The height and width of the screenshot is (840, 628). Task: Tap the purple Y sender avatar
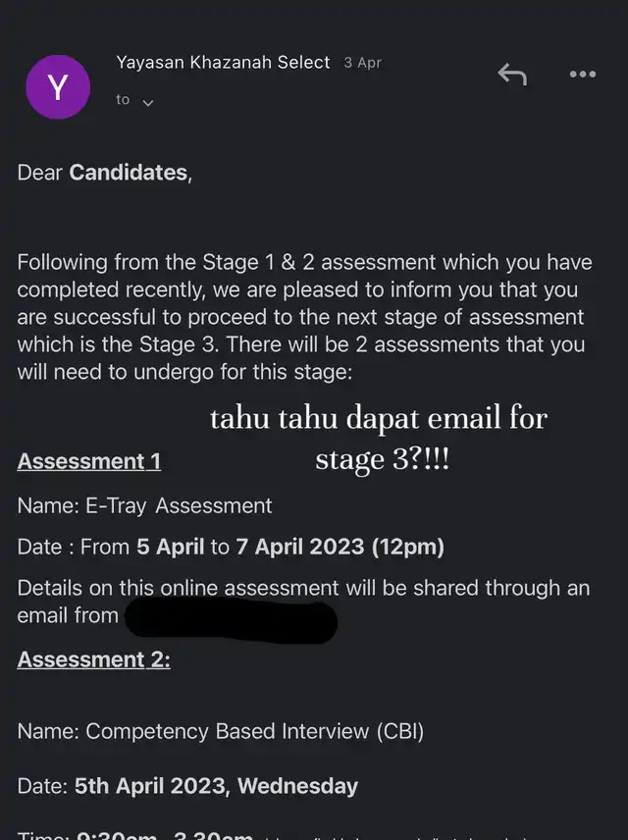click(x=58, y=86)
